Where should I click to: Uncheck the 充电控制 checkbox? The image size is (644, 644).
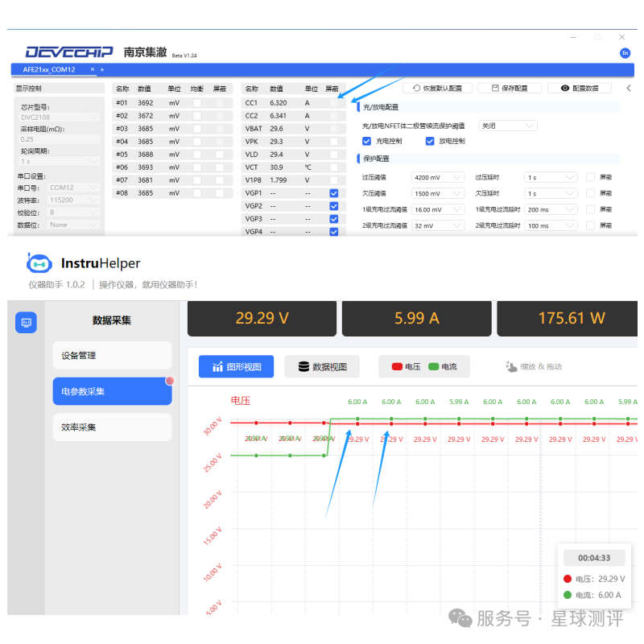coord(367,141)
